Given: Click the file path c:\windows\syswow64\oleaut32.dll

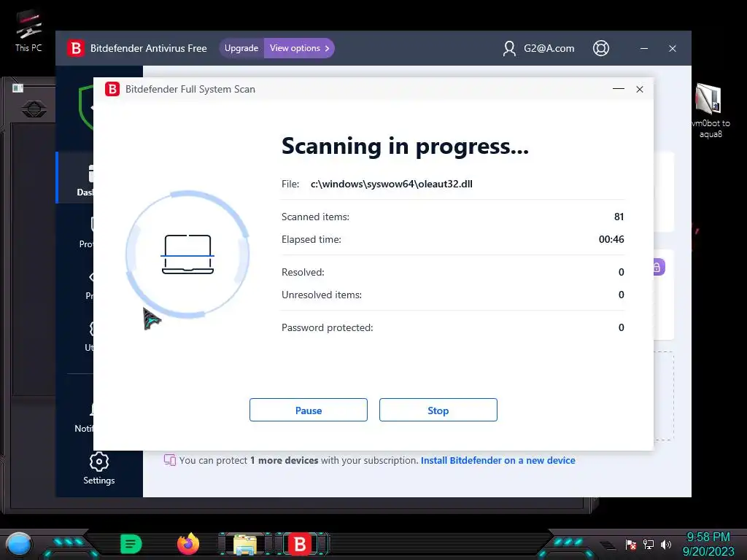Looking at the screenshot, I should (x=392, y=184).
